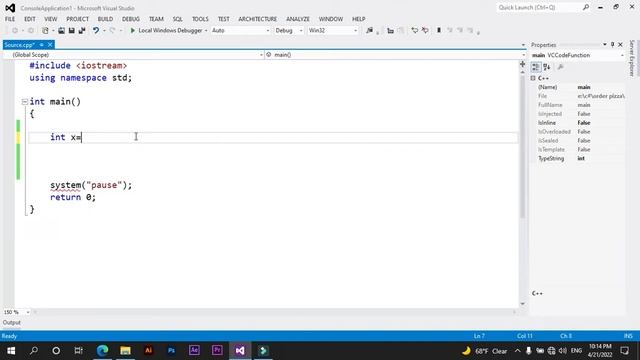Select the Source.cpp editor tab

tap(19, 44)
